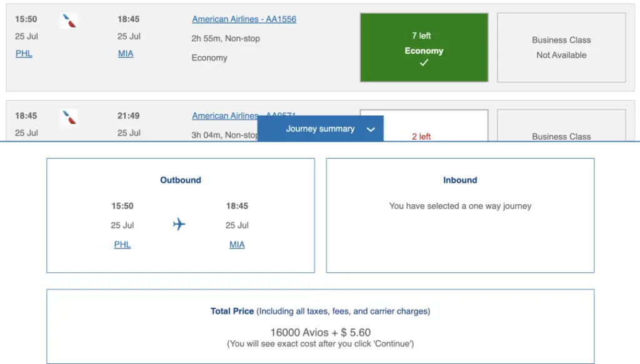Choose the 2 left fare on the 18:45 flight
Viewport: 640px width, 364px height.
(421, 136)
